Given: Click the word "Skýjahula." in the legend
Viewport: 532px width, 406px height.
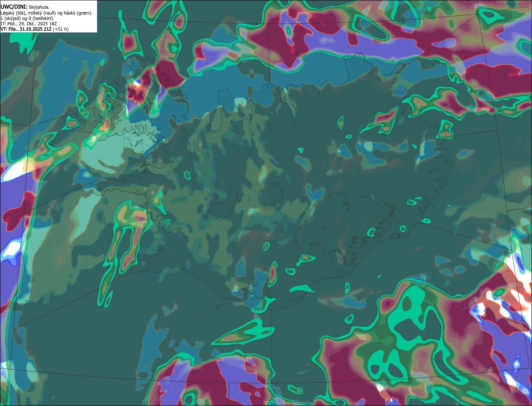Looking at the screenshot, I should click(39, 7).
